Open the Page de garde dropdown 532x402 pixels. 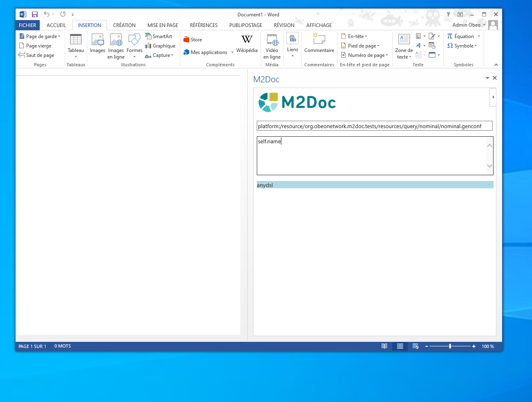[x=40, y=36]
